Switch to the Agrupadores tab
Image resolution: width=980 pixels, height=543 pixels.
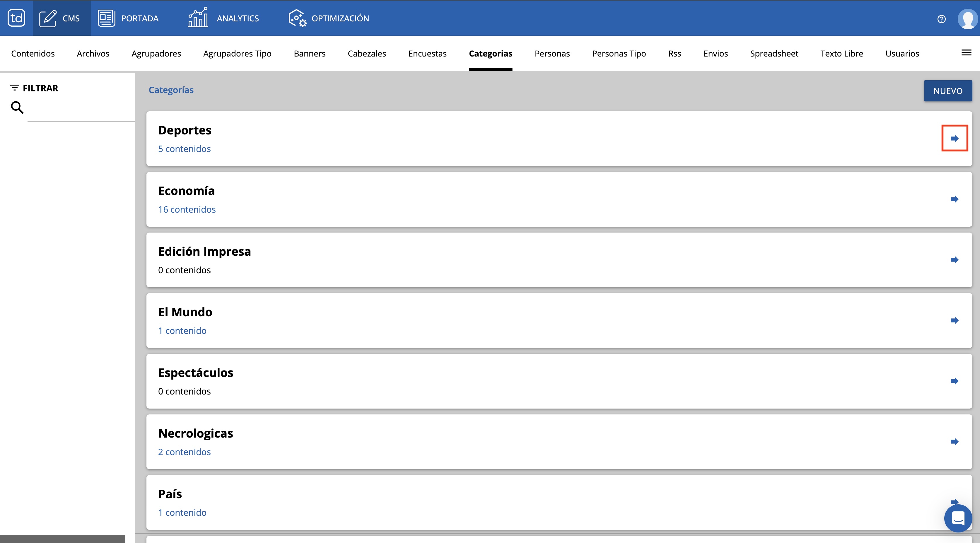tap(156, 54)
